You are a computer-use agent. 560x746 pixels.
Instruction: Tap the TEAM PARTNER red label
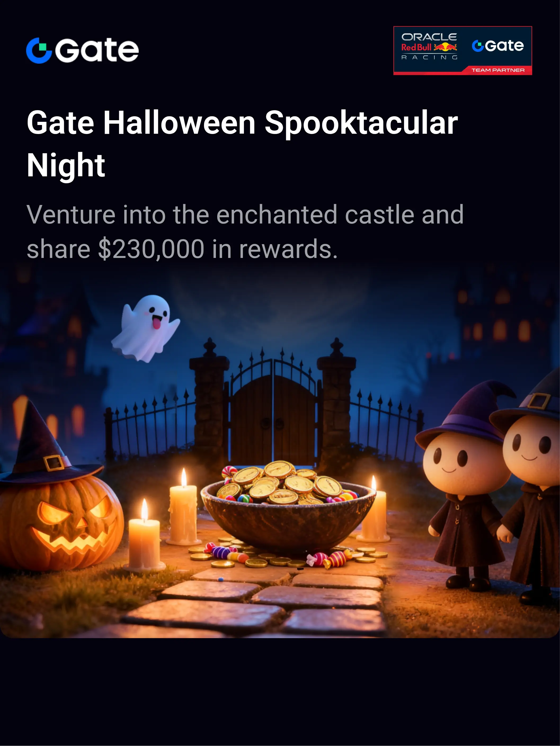(498, 70)
